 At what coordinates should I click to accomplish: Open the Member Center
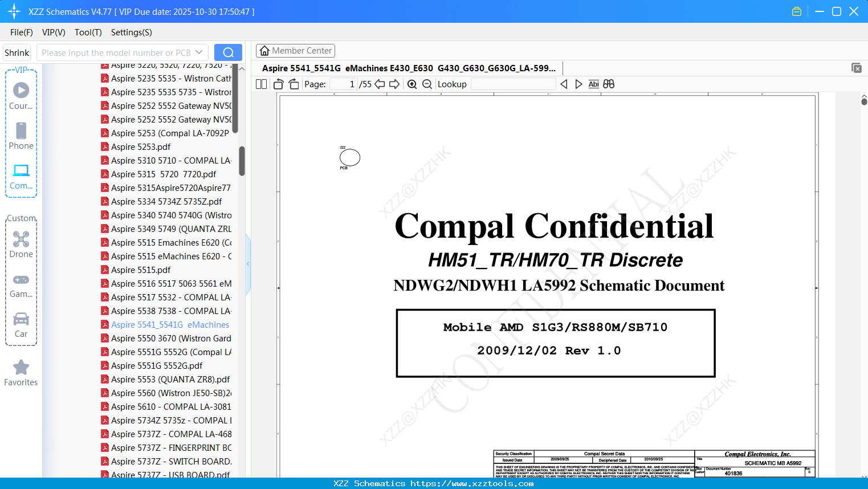(295, 51)
